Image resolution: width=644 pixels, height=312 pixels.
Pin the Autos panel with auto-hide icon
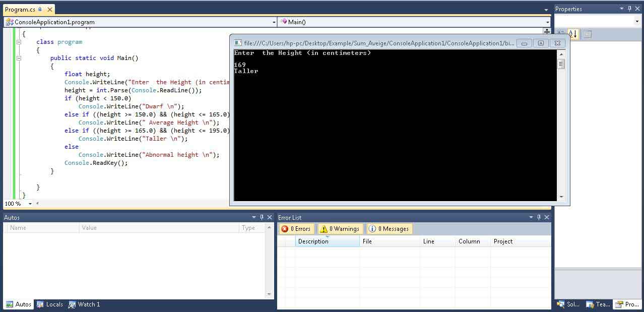coord(262,218)
